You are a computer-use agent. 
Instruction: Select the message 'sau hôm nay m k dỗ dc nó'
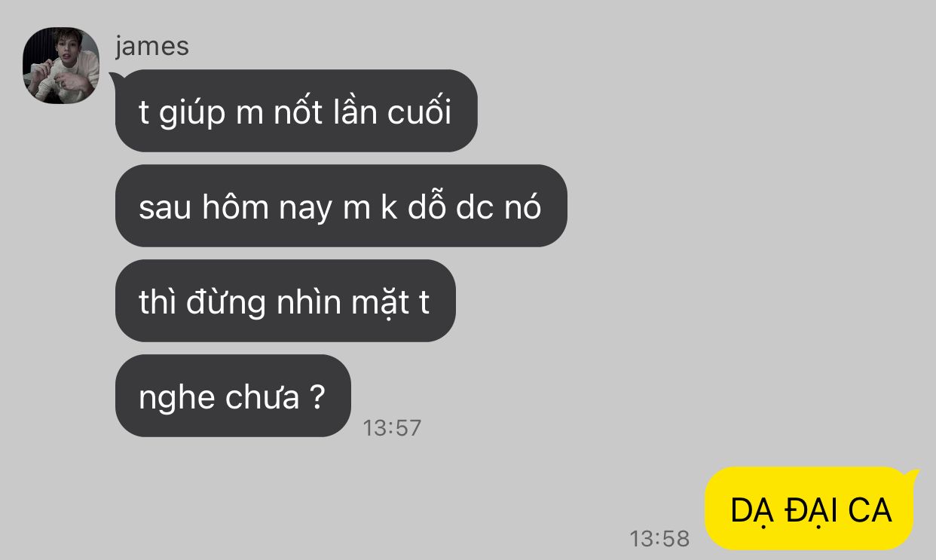[341, 206]
